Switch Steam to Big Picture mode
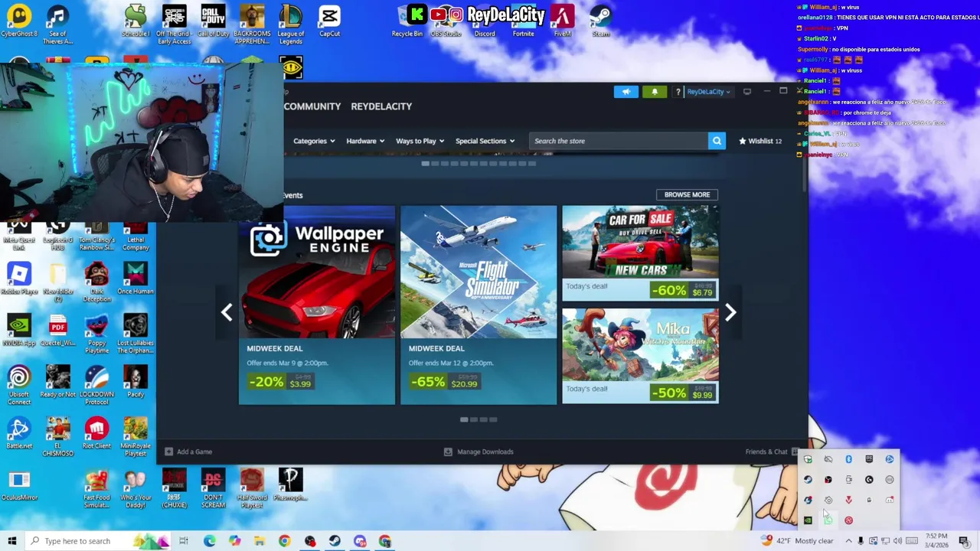 point(747,92)
